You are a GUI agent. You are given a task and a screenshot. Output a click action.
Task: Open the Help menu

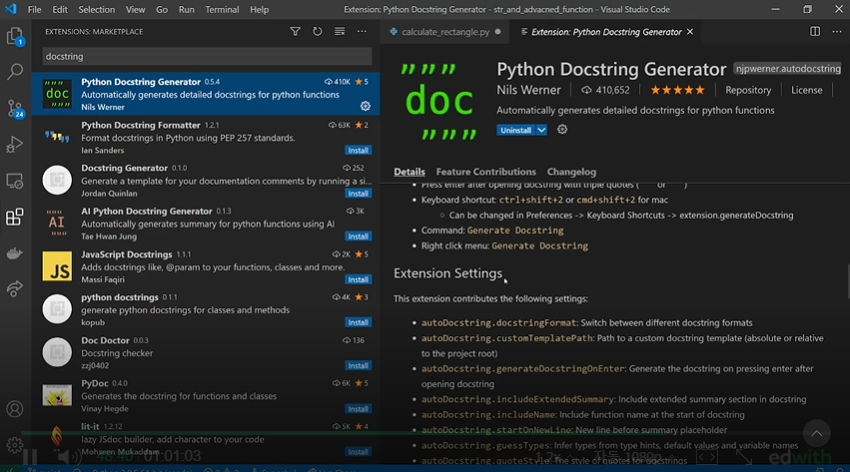(259, 9)
